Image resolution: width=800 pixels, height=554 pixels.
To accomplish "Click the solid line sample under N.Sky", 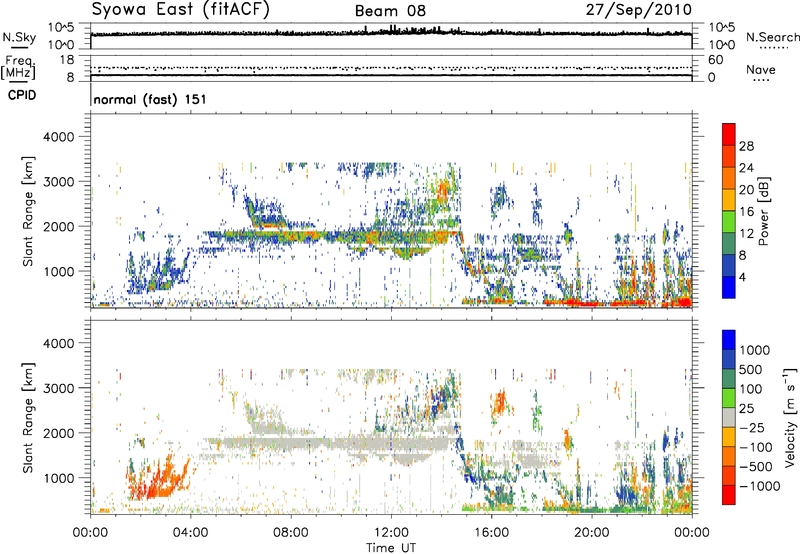I will pyautogui.click(x=19, y=48).
